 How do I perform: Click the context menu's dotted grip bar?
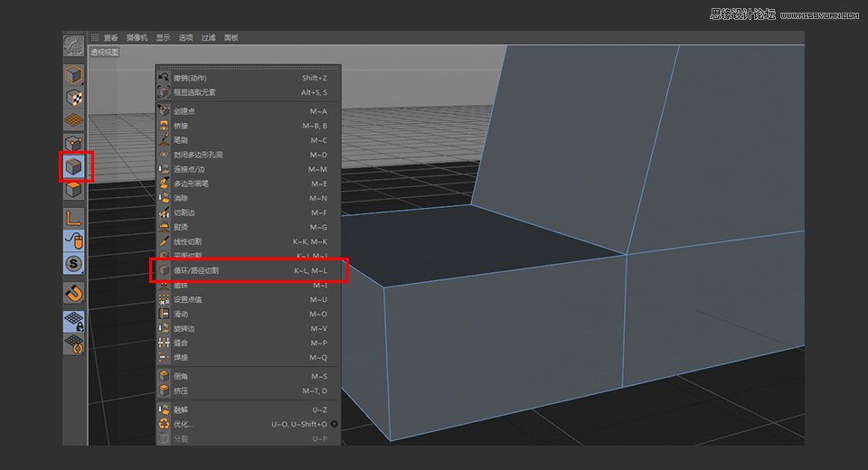tap(248, 68)
